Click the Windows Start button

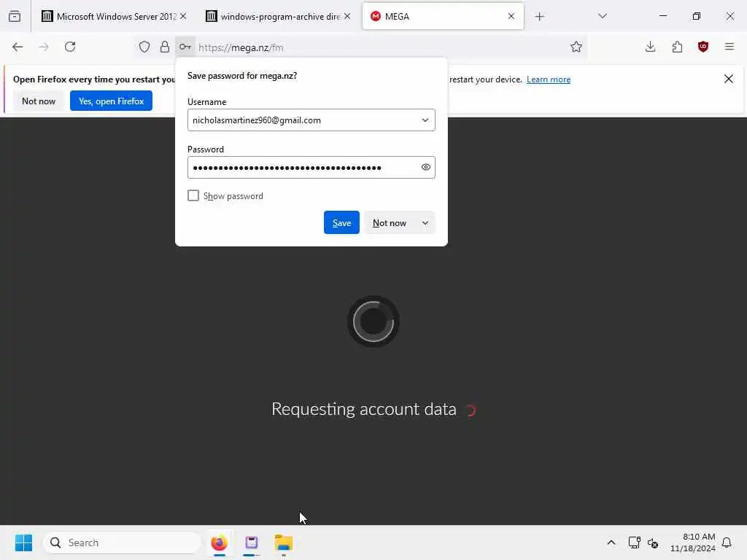point(23,542)
